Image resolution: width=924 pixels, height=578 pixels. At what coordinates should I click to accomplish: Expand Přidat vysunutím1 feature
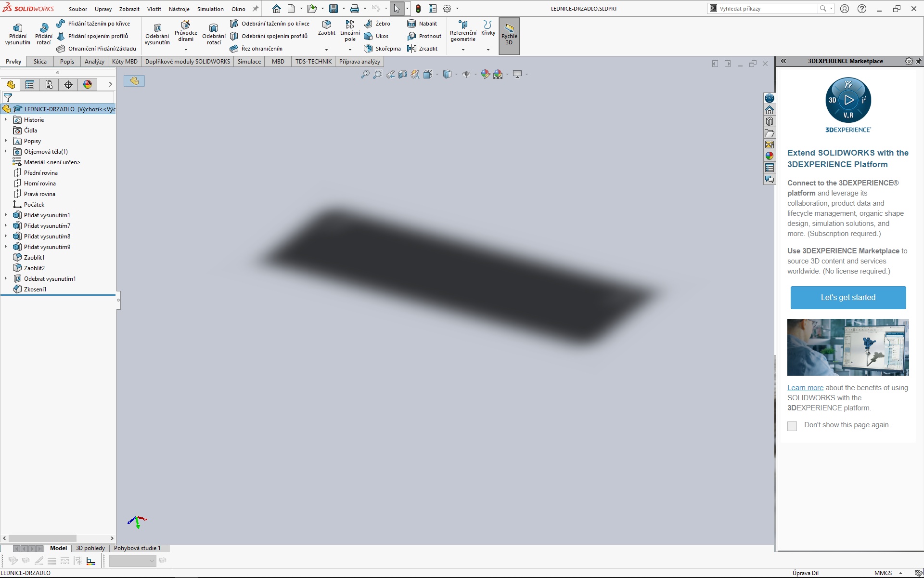[6, 215]
